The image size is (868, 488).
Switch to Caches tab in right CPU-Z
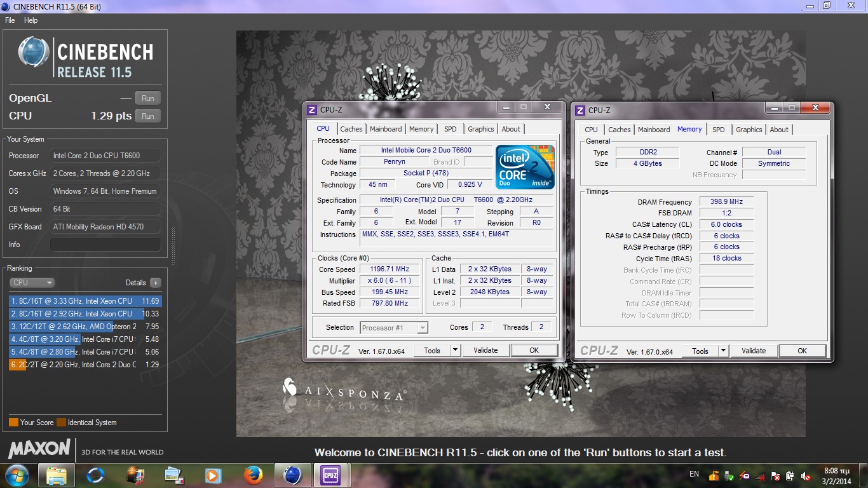[x=620, y=130]
